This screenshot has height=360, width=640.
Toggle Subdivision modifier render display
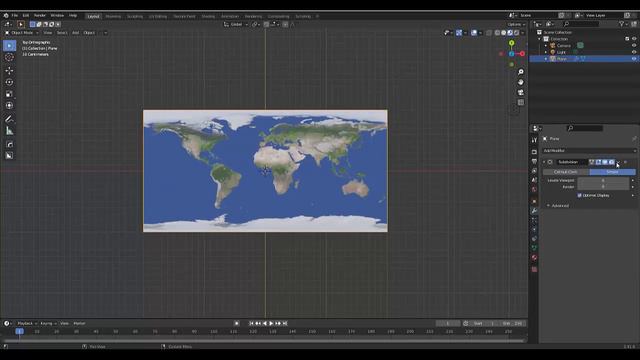(611, 162)
